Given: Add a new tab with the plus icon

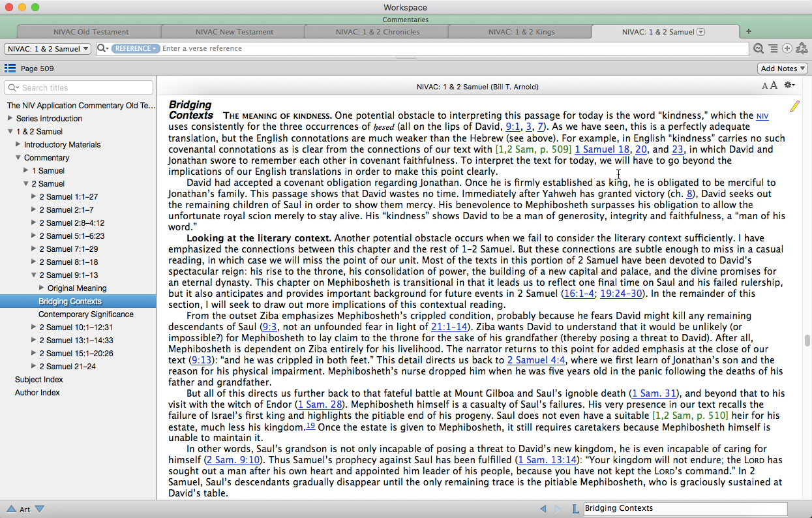Looking at the screenshot, I should (x=749, y=31).
